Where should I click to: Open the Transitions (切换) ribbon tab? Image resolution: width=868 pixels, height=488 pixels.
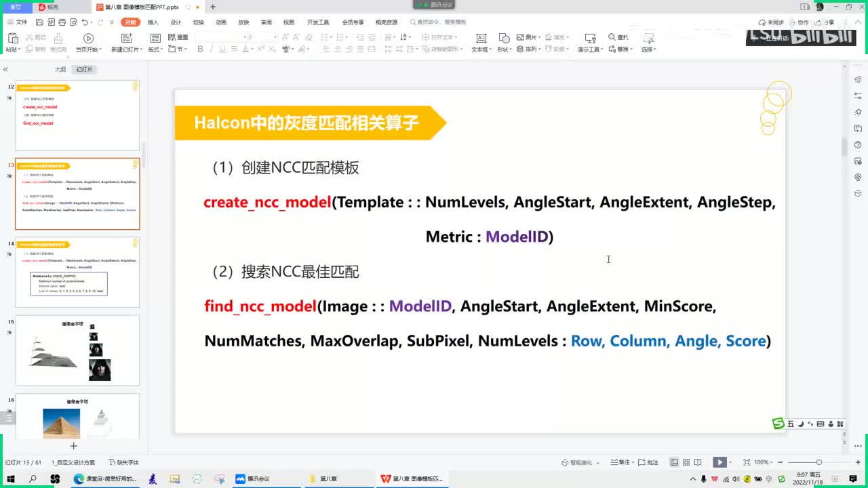[x=198, y=22]
